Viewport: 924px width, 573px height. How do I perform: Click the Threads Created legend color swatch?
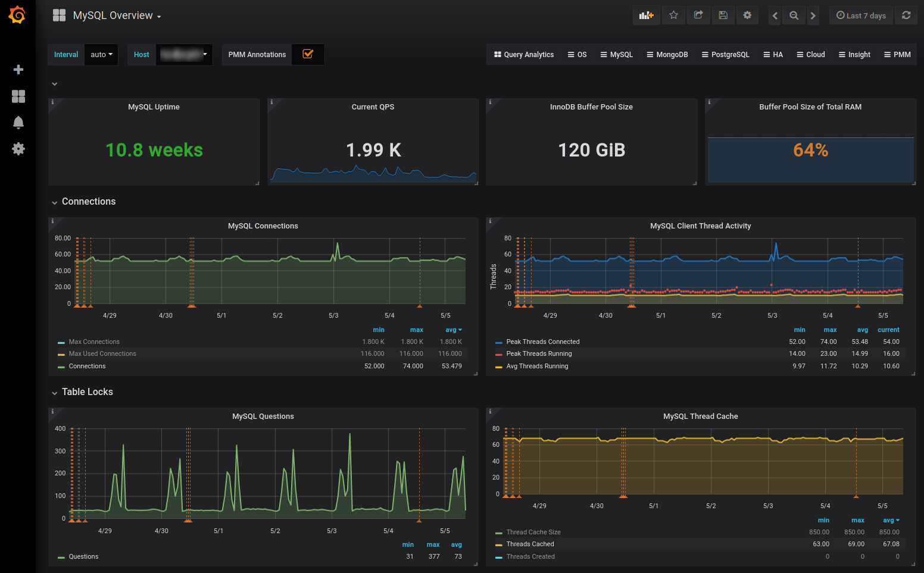coord(498,558)
